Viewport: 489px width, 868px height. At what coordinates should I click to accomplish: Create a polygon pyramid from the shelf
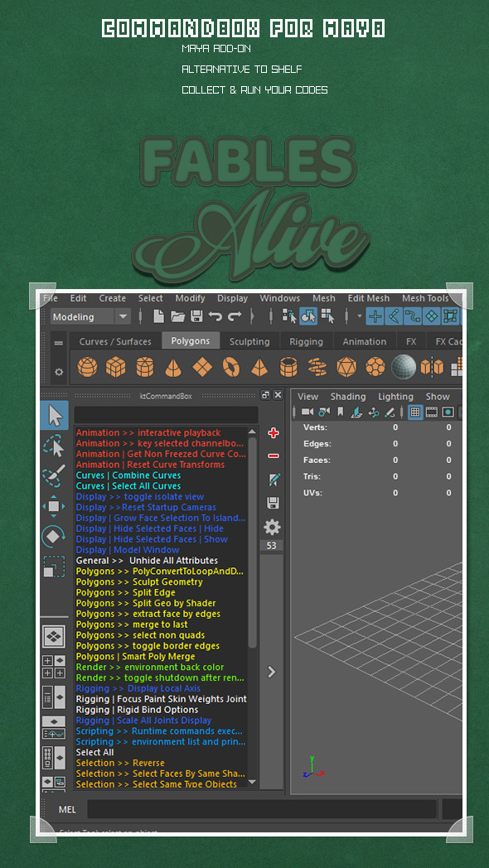coord(259,366)
